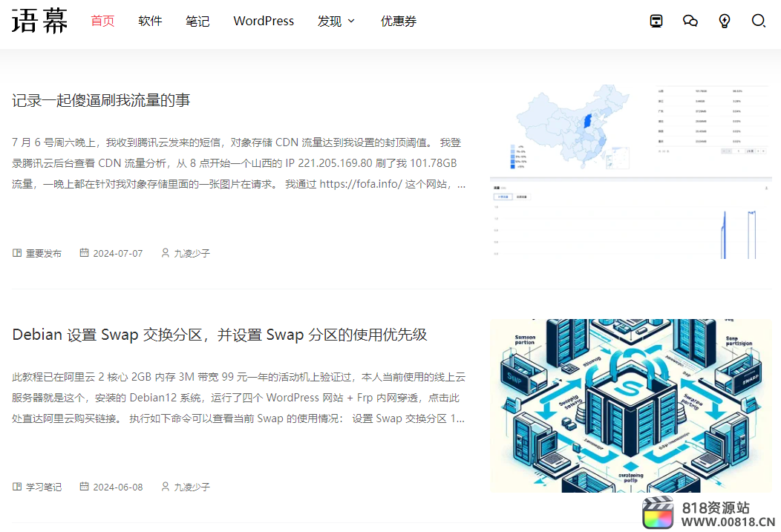Go to the 笔记 section
This screenshot has height=532, width=781.
[x=197, y=21]
